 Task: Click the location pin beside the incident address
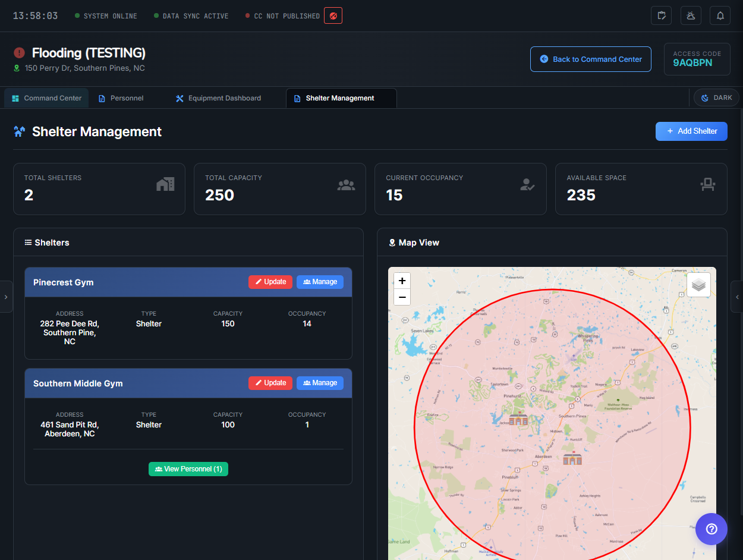16,68
